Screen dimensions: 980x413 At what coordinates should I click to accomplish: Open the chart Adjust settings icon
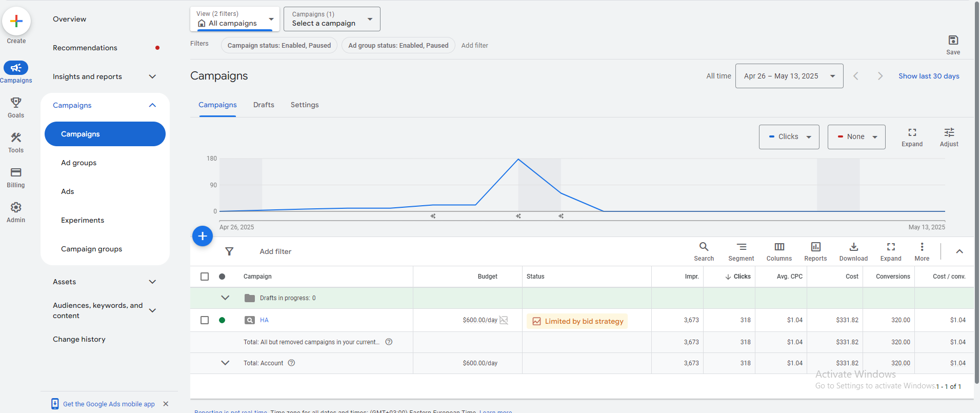(x=949, y=132)
